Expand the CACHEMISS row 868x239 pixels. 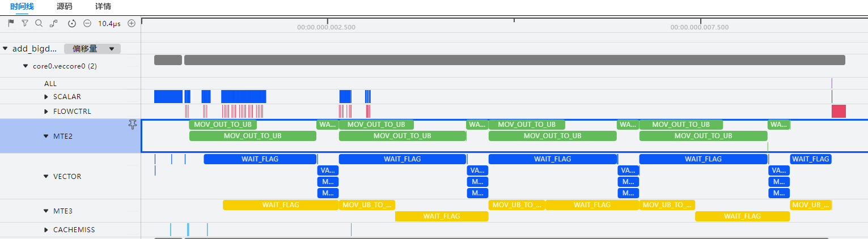tap(46, 230)
